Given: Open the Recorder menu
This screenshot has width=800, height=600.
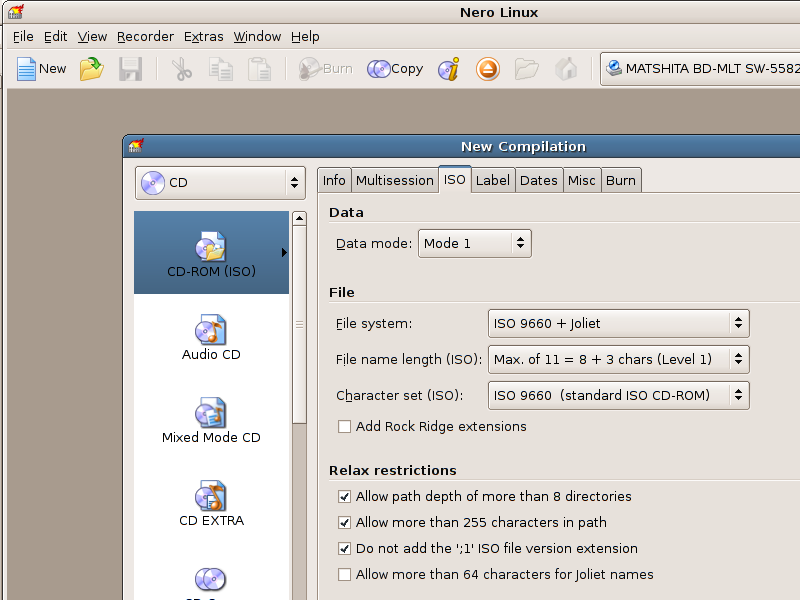Looking at the screenshot, I should click(145, 37).
